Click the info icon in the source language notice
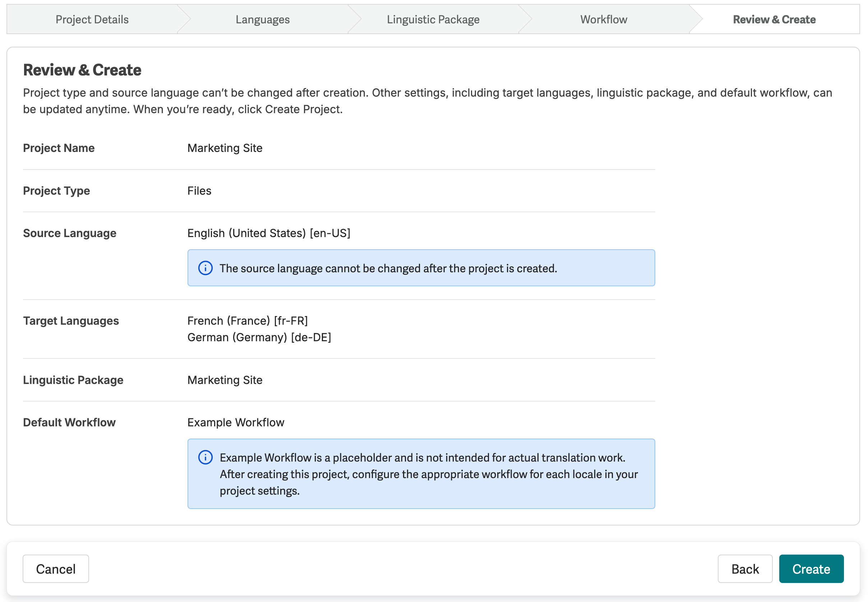 click(x=206, y=268)
